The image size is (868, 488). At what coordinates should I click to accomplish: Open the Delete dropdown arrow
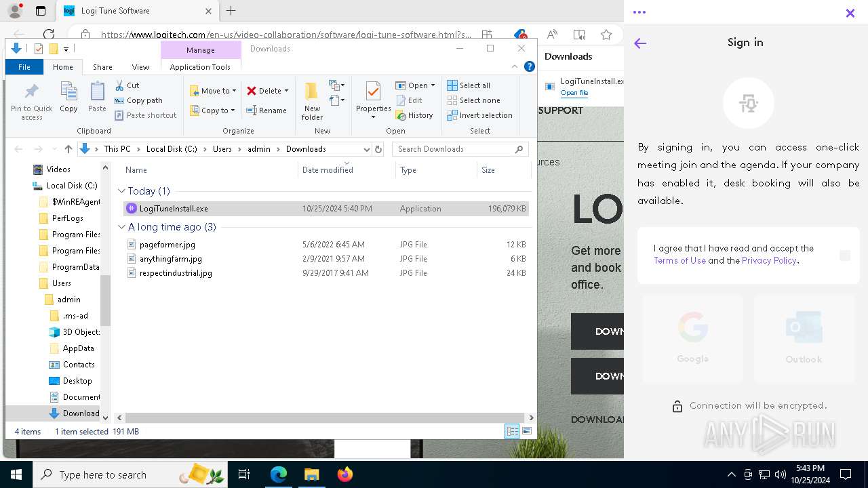286,91
